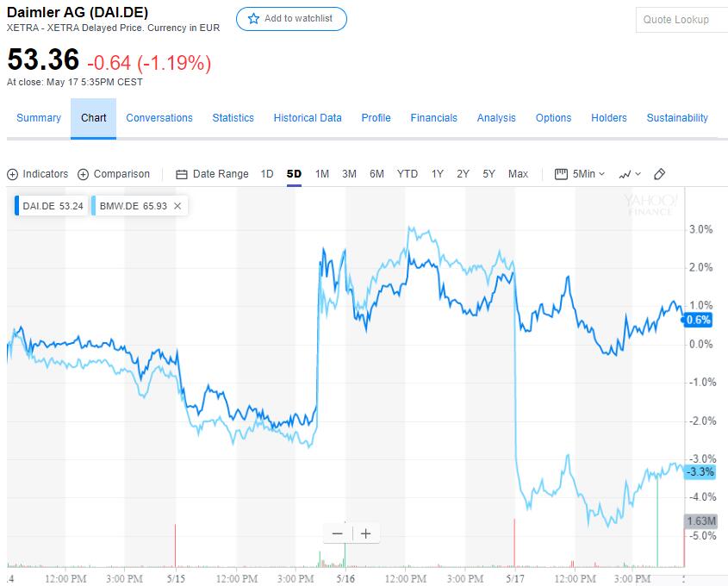This screenshot has width=728, height=586.
Task: Open the Historical Data tab
Action: click(308, 118)
